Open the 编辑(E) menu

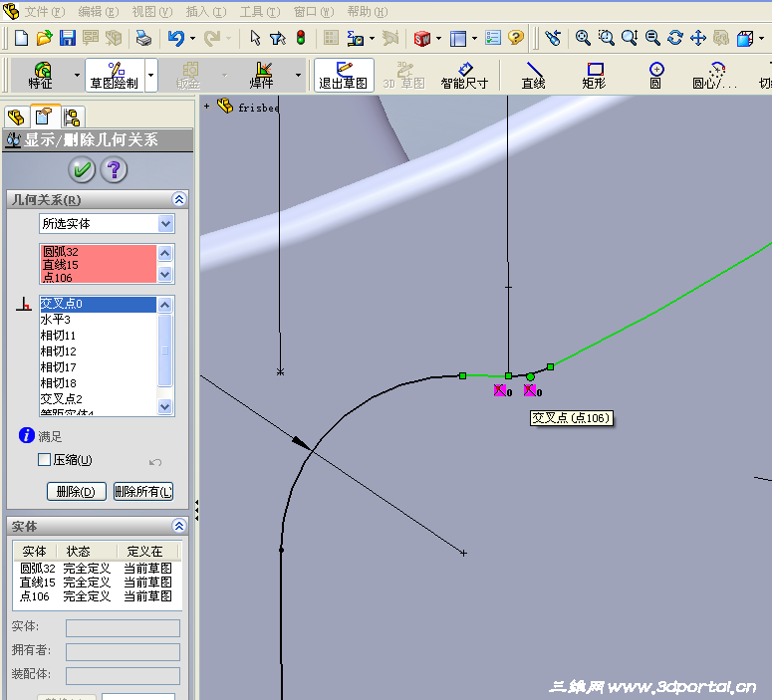pyautogui.click(x=99, y=11)
